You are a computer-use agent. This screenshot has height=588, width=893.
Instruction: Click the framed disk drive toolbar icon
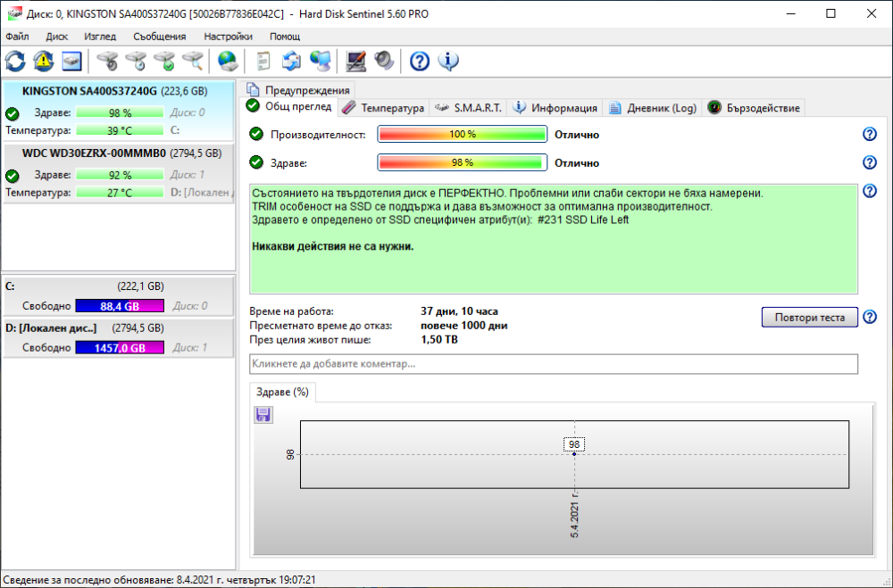click(71, 61)
